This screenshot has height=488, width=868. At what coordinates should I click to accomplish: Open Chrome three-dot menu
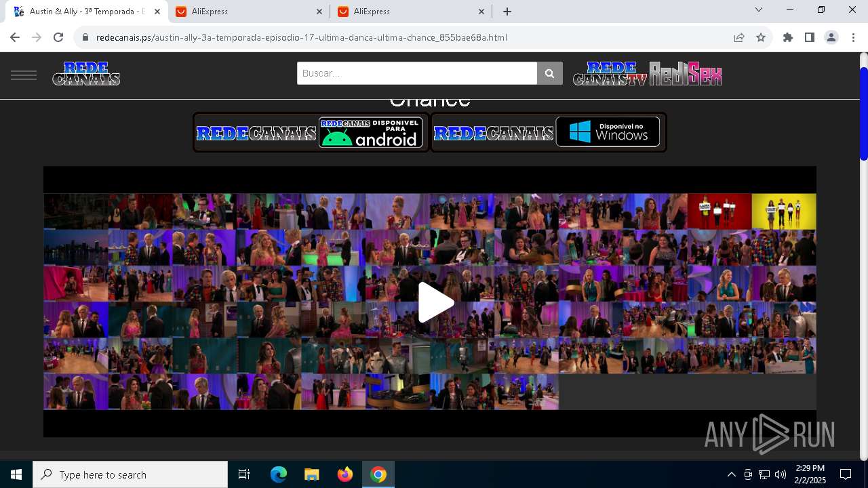pos(853,37)
